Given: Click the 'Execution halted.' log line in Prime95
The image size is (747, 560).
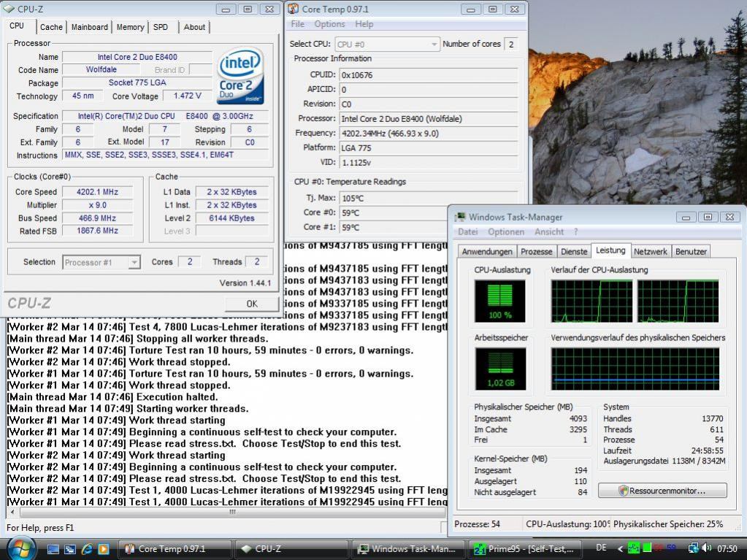Looking at the screenshot, I should [x=112, y=397].
